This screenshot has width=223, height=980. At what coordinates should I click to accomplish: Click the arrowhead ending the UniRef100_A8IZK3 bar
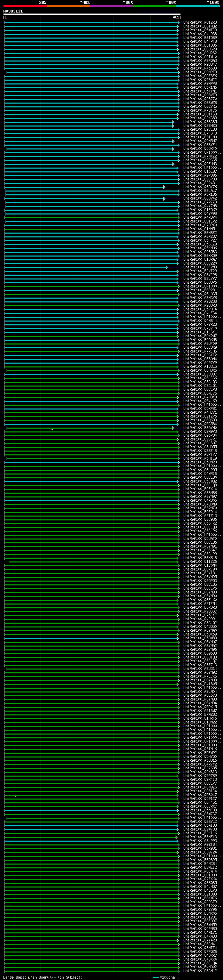click(178, 23)
